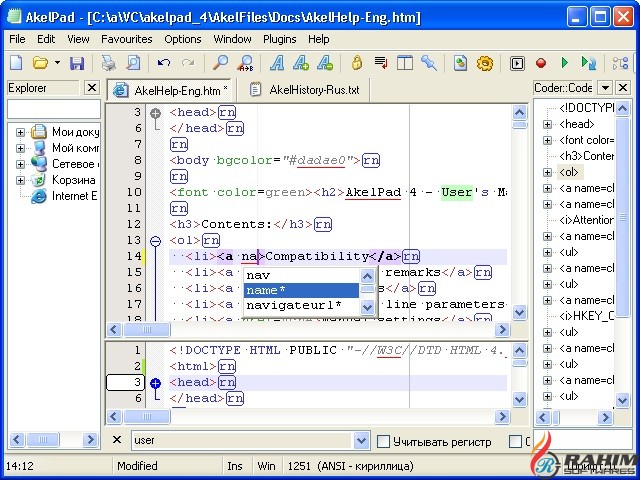Choose 'nav' in the autocomplete list

tap(301, 275)
